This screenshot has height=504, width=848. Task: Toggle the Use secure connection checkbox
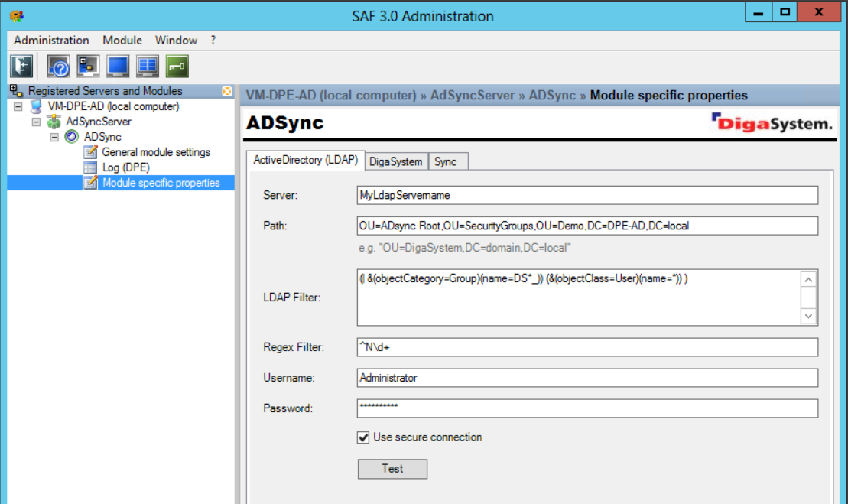click(363, 437)
